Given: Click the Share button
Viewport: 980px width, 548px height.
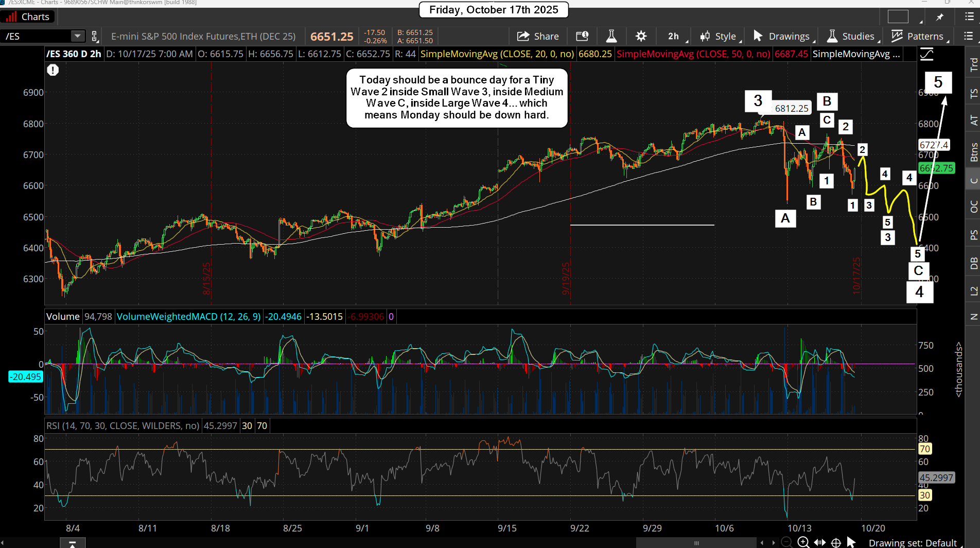Looking at the screenshot, I should [538, 36].
